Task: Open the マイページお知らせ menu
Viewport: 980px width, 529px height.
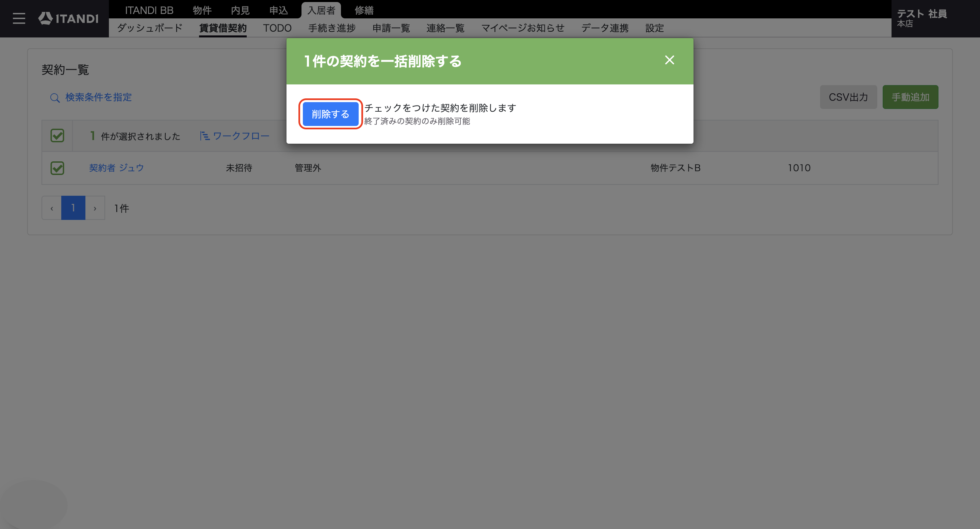Action: tap(523, 28)
